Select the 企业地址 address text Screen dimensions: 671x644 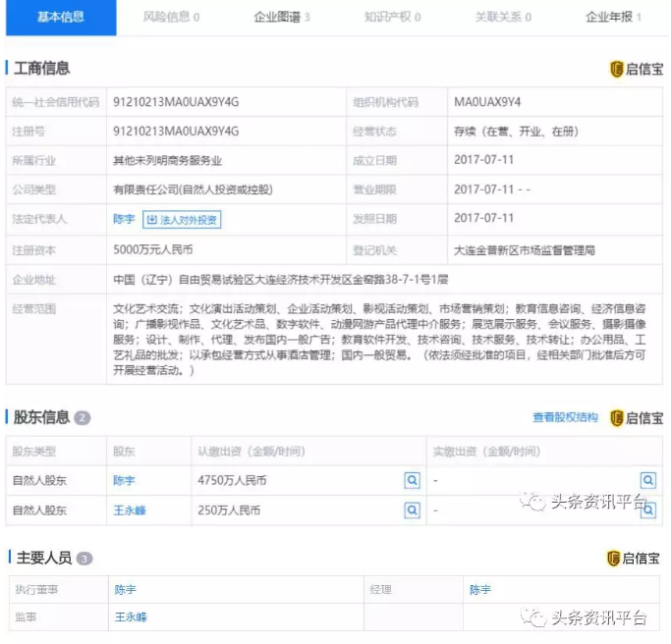coord(281,280)
